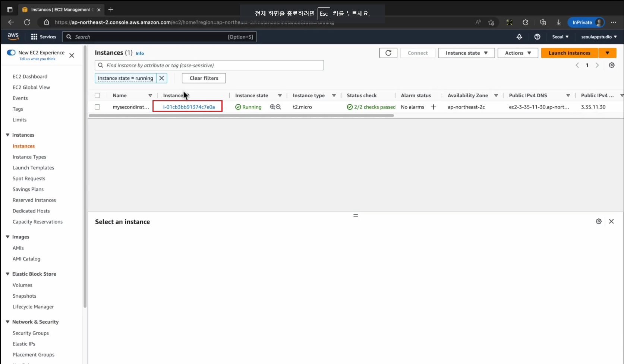Collapse the Network & Security section
This screenshot has width=624, height=364.
tap(7, 322)
